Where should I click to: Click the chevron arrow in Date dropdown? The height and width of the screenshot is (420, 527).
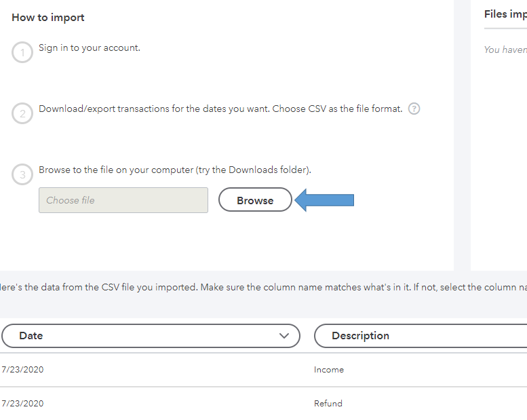point(285,336)
